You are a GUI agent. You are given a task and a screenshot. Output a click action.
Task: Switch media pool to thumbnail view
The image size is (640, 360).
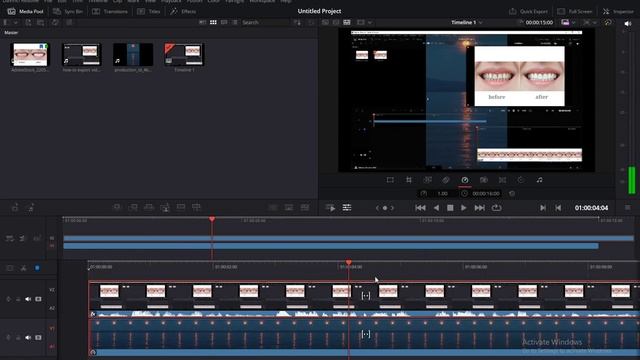(x=213, y=22)
